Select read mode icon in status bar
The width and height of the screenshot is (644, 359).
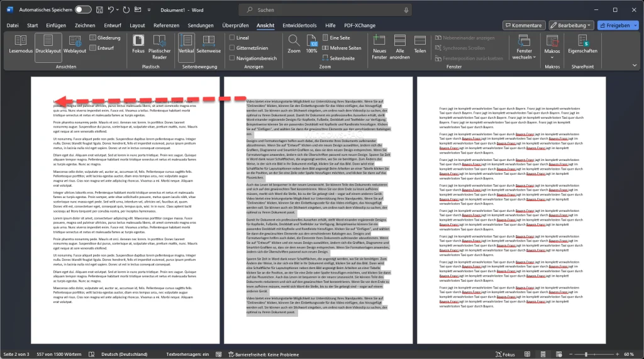[528, 355]
